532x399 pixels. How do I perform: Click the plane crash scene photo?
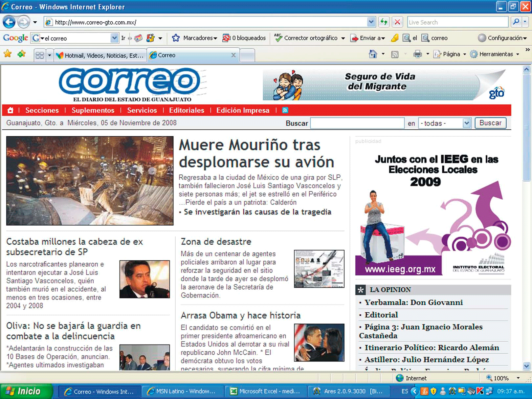(90, 181)
